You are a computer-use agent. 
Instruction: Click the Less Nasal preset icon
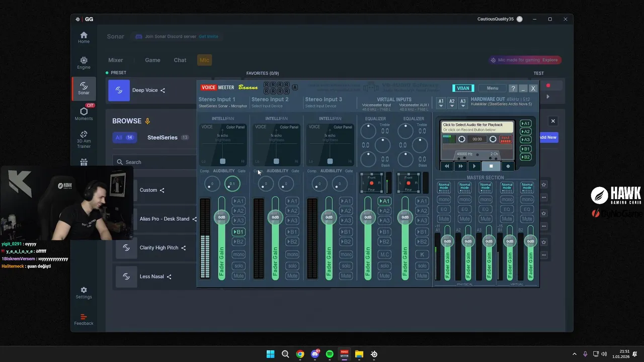[126, 277]
